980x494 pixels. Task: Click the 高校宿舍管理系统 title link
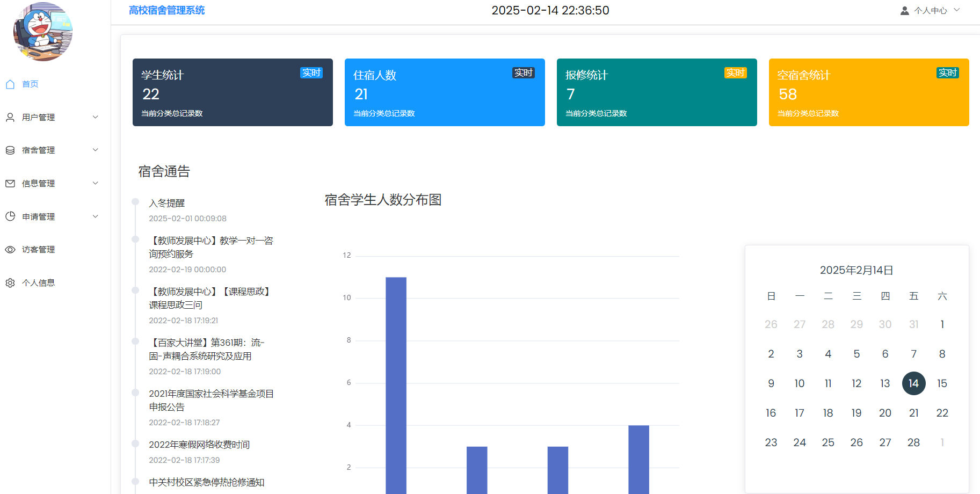pos(167,10)
